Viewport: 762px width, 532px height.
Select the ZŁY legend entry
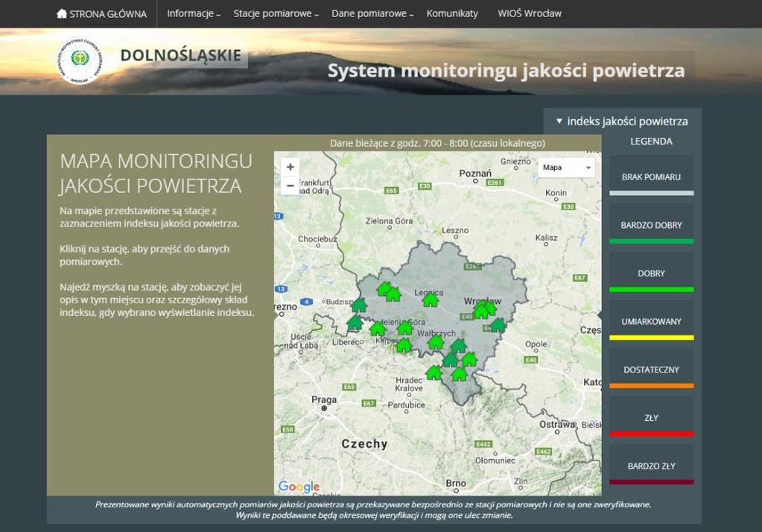coord(651,418)
